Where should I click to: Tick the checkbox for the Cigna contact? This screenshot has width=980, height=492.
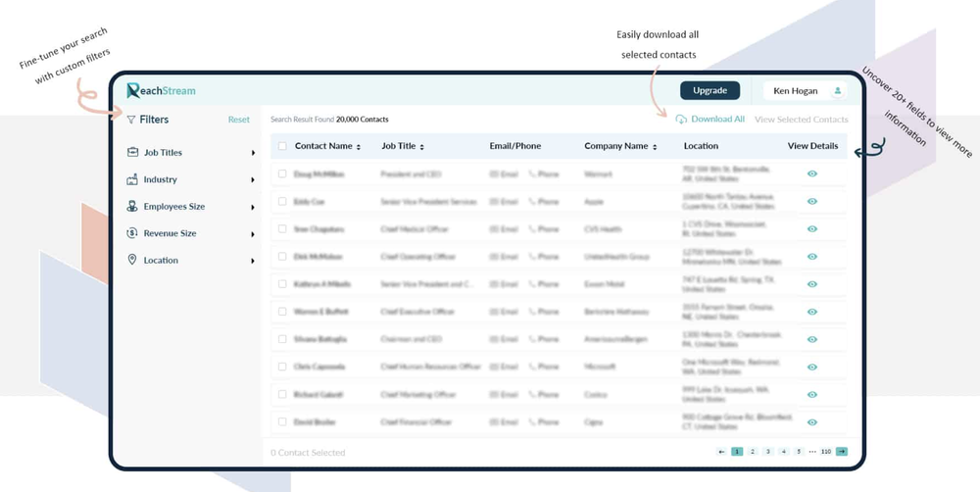[282, 422]
